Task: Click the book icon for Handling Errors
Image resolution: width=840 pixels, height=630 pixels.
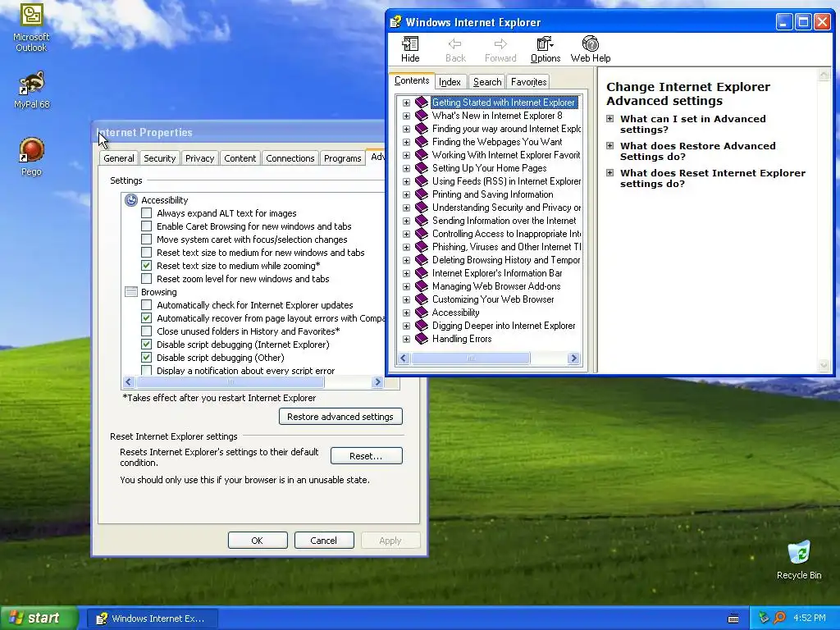Action: click(x=422, y=339)
